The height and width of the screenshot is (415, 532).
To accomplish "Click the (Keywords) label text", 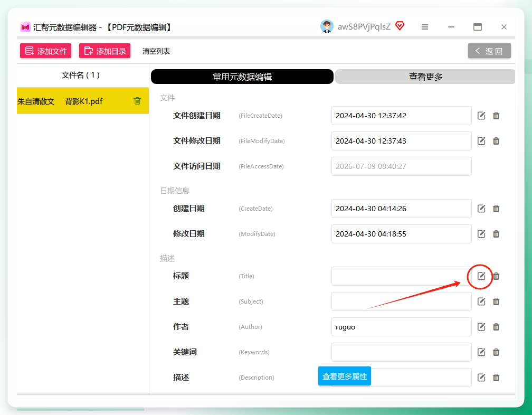I will point(254,352).
